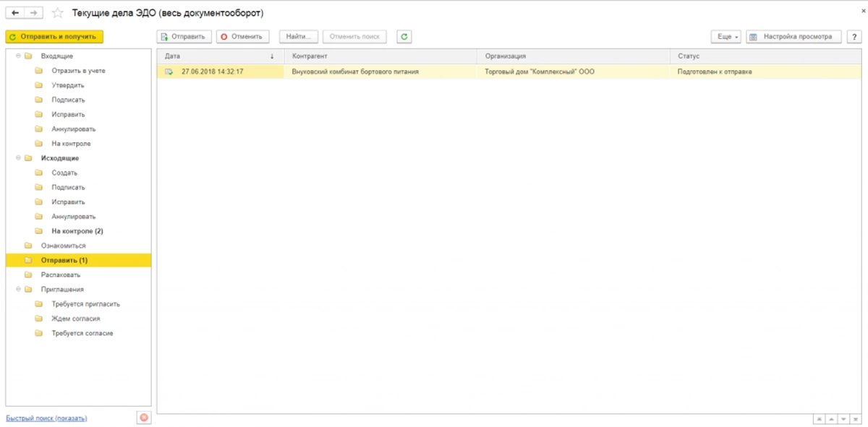Click the Отменить toolbar button
Screen dimensions: 868x427
click(243, 36)
